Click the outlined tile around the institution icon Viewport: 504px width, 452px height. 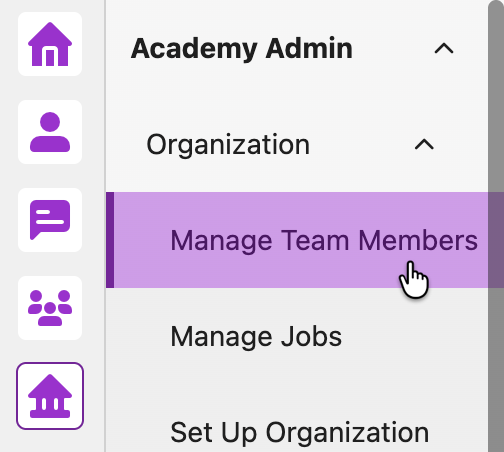(50, 396)
